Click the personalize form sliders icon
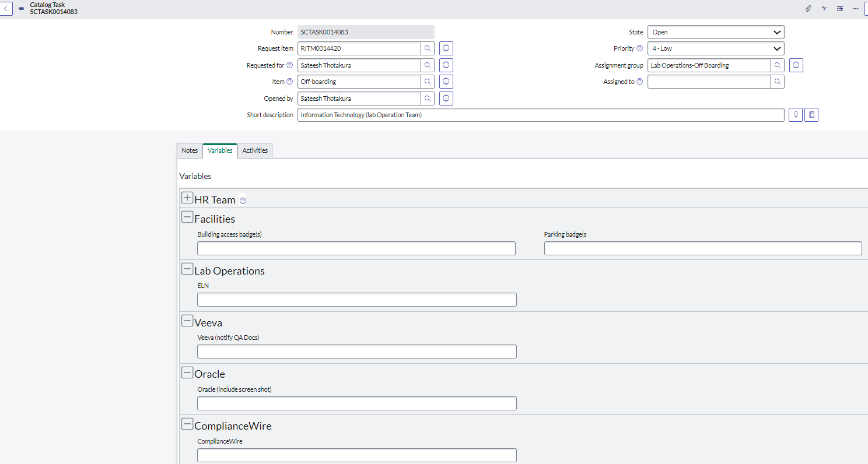The width and height of the screenshot is (868, 464). 839,8
